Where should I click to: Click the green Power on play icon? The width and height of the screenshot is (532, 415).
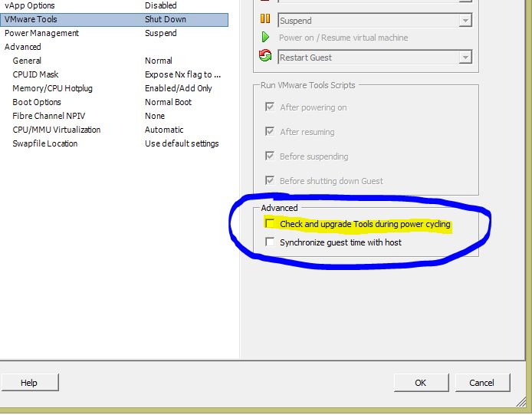pyautogui.click(x=265, y=37)
